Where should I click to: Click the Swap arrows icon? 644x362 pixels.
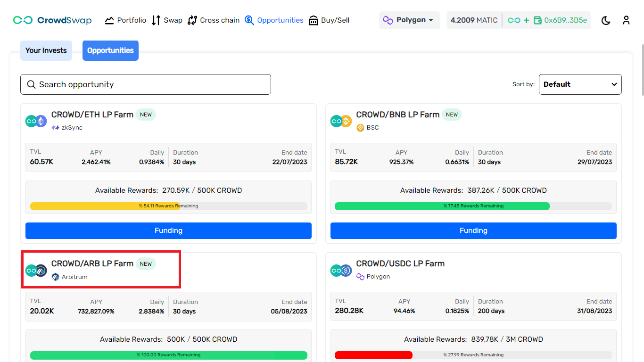click(x=156, y=20)
